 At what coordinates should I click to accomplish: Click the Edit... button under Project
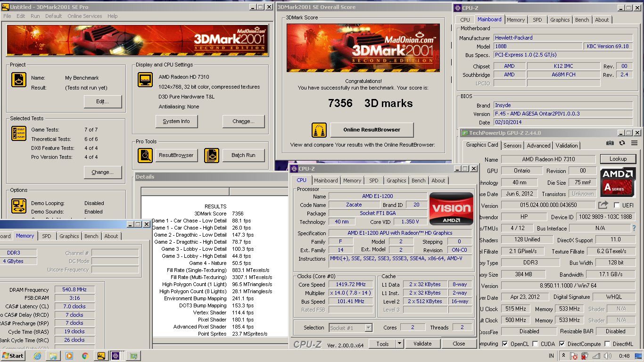pyautogui.click(x=103, y=101)
